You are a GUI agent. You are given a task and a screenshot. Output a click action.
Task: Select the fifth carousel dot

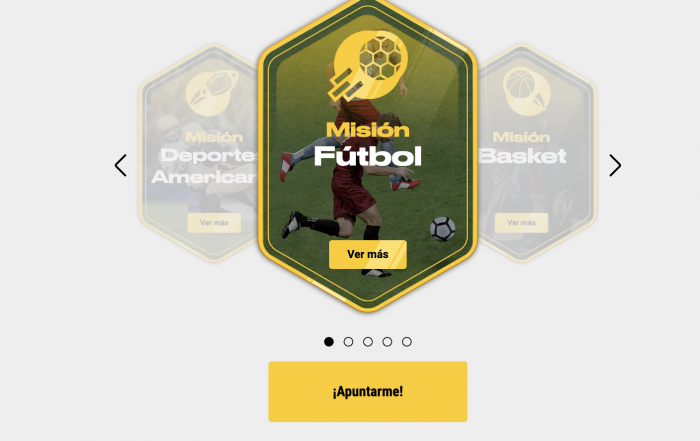tap(407, 342)
